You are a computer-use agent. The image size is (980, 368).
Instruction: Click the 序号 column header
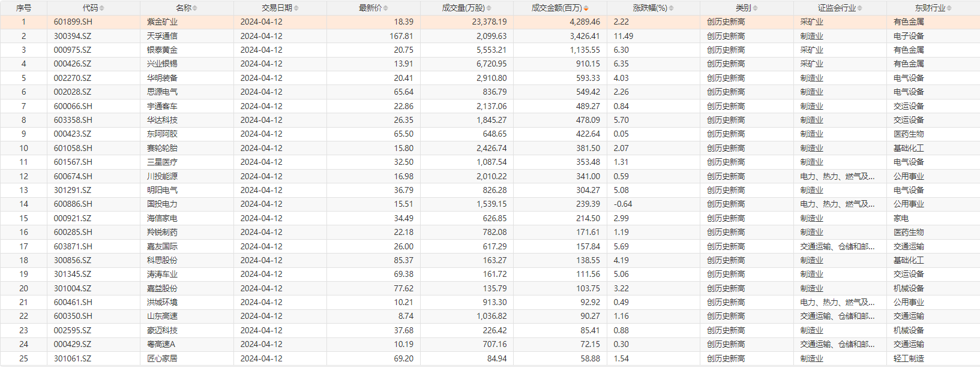[x=23, y=8]
